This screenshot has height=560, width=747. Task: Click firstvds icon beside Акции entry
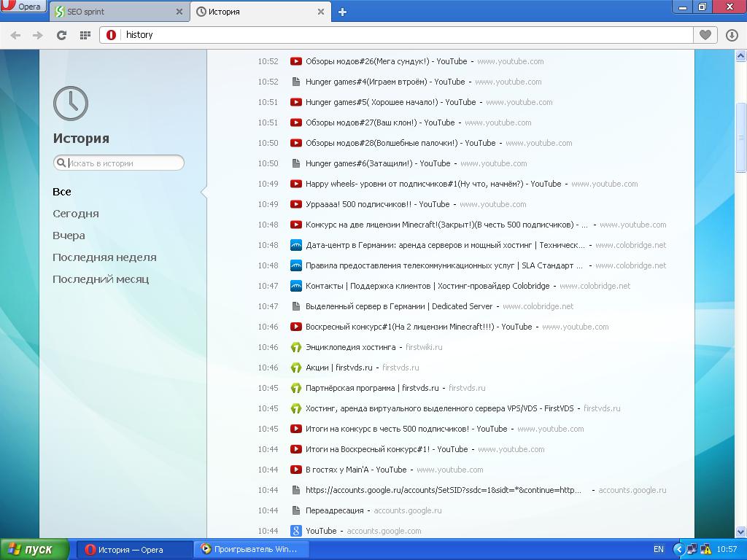click(x=296, y=368)
